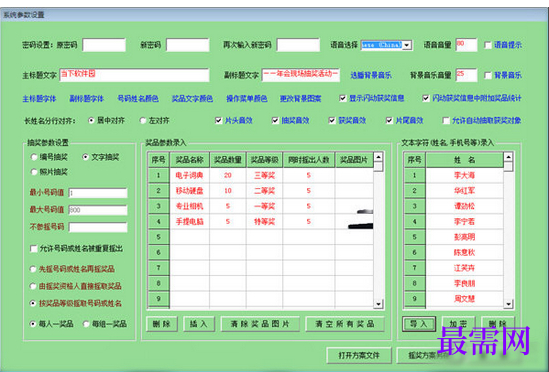Click the 选择背景音乐 link
This screenshot has height=372, width=549.
coord(371,75)
